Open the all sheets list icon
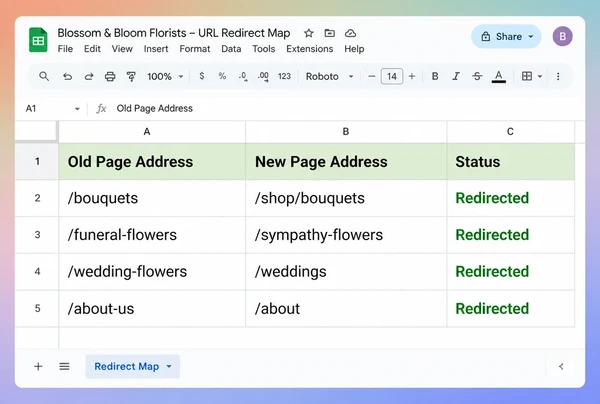 tap(64, 367)
